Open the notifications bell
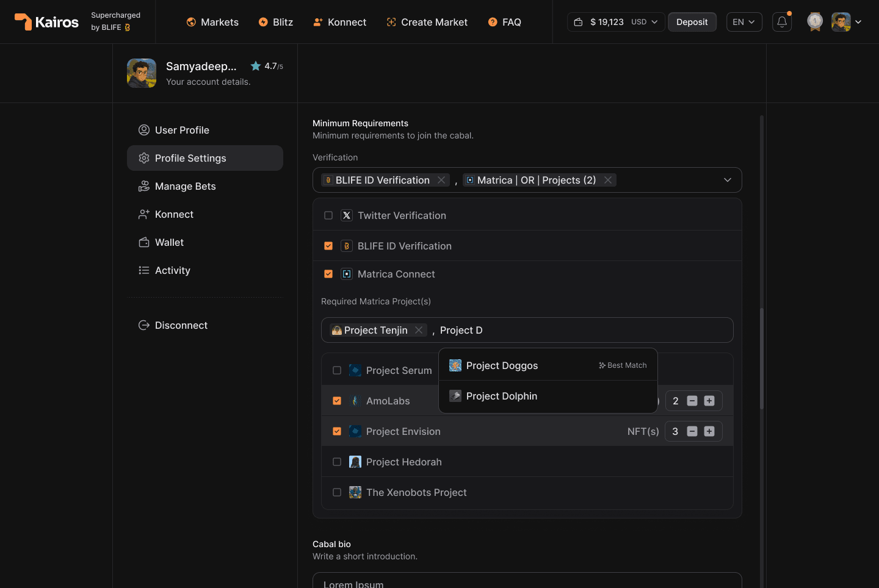 [782, 22]
